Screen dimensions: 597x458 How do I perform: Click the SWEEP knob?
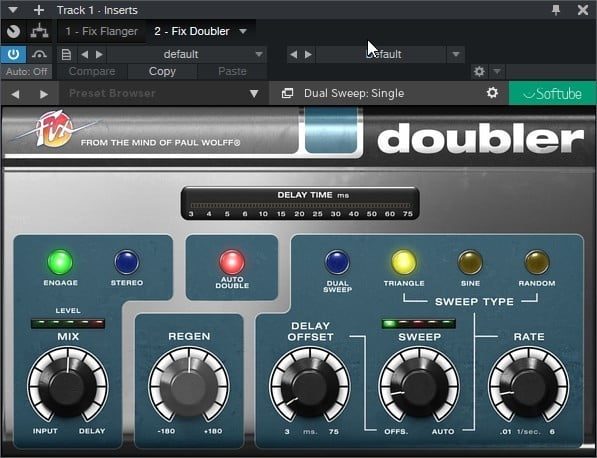coord(419,386)
